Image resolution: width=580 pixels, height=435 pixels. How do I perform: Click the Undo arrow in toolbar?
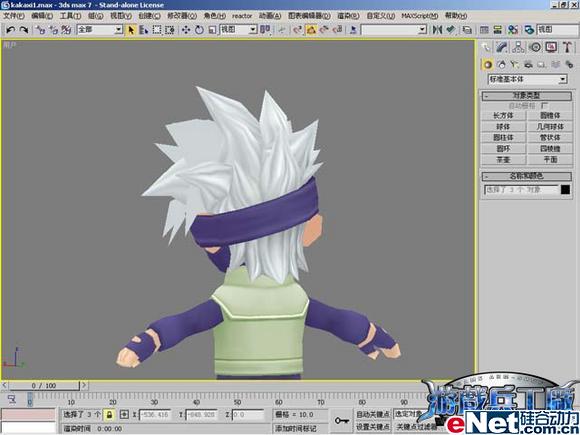click(10, 30)
